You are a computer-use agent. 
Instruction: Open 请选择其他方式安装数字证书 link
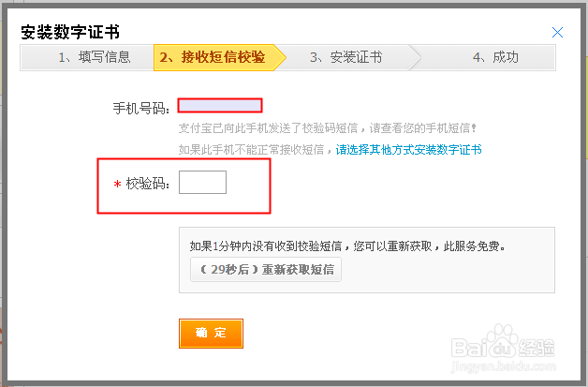(x=409, y=149)
